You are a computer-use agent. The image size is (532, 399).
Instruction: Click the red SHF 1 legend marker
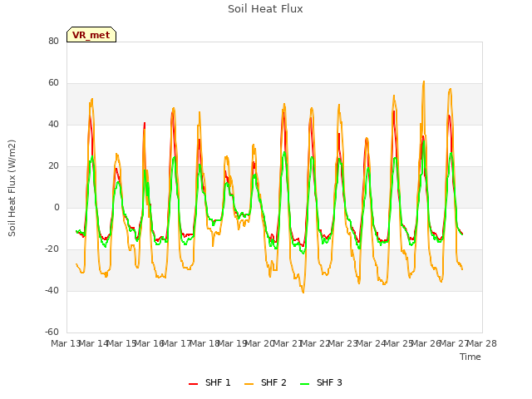coord(193,383)
